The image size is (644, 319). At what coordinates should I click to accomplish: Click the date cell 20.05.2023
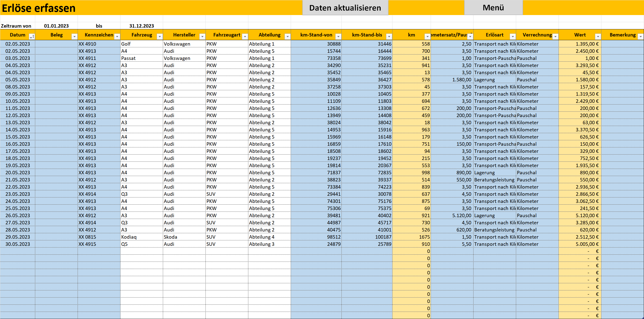coord(17,172)
